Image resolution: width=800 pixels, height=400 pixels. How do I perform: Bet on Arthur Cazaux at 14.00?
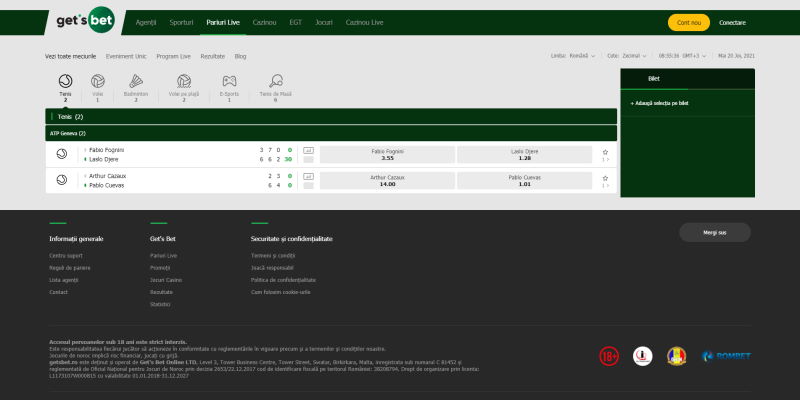[x=387, y=181]
